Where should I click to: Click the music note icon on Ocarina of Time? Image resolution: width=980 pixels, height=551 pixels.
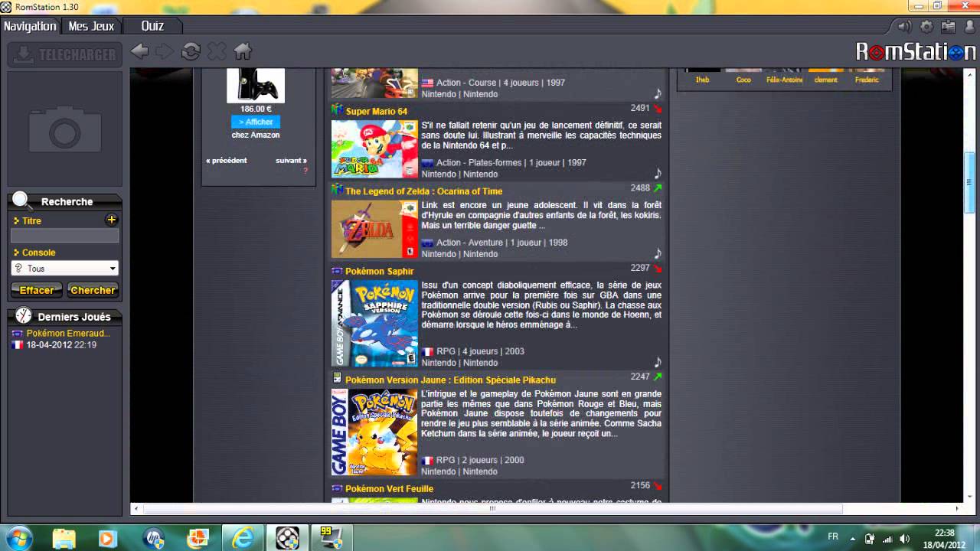tap(657, 253)
